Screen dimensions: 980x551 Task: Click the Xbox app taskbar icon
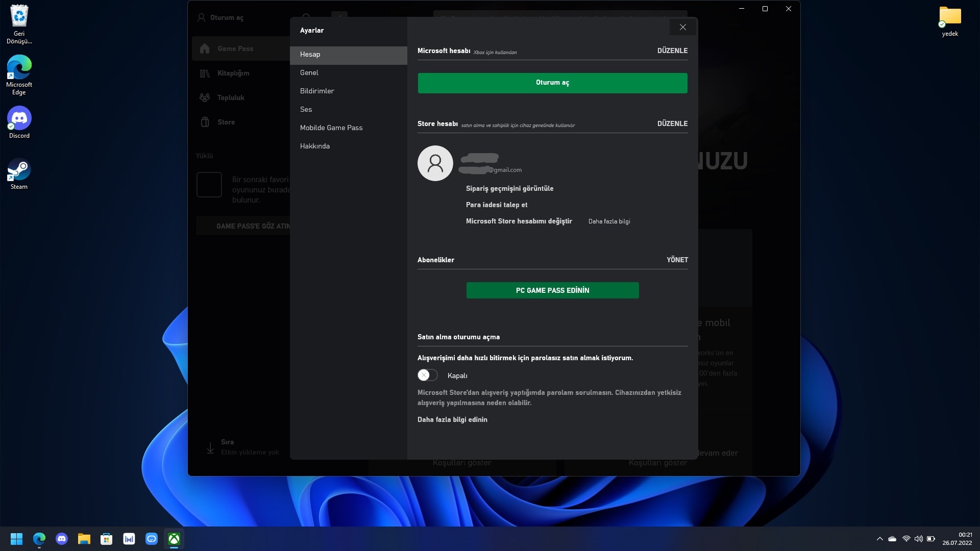174,539
